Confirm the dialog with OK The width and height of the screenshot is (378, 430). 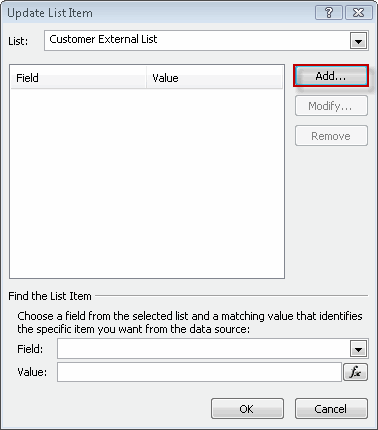(x=247, y=409)
